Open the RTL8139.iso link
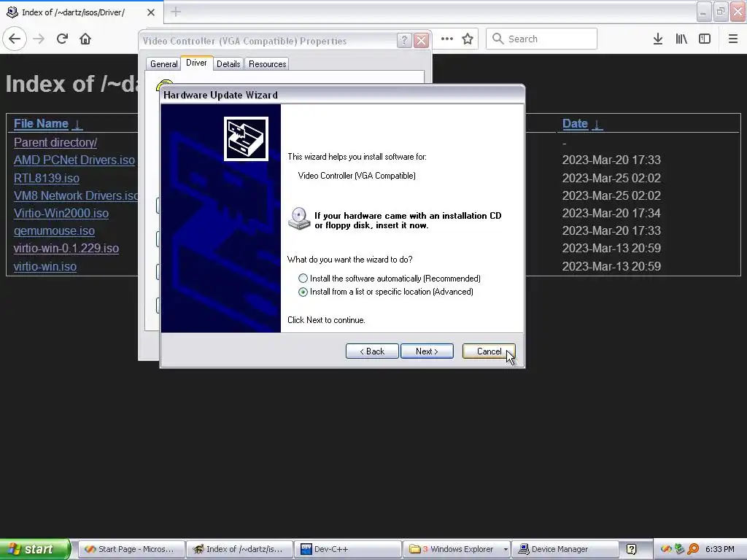The width and height of the screenshot is (747, 560). [x=46, y=178]
